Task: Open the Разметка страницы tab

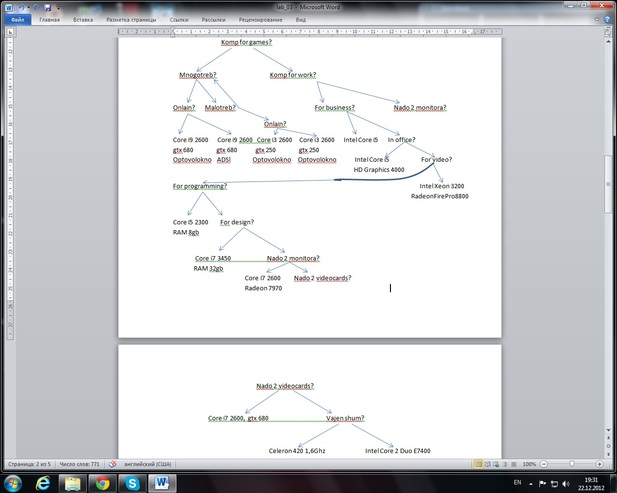Action: click(x=131, y=20)
